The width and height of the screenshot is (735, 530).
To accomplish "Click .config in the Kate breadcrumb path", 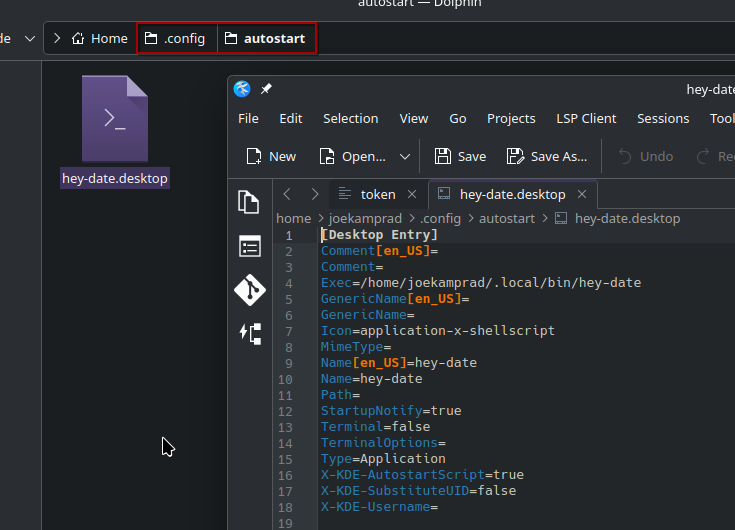I will pos(440,218).
